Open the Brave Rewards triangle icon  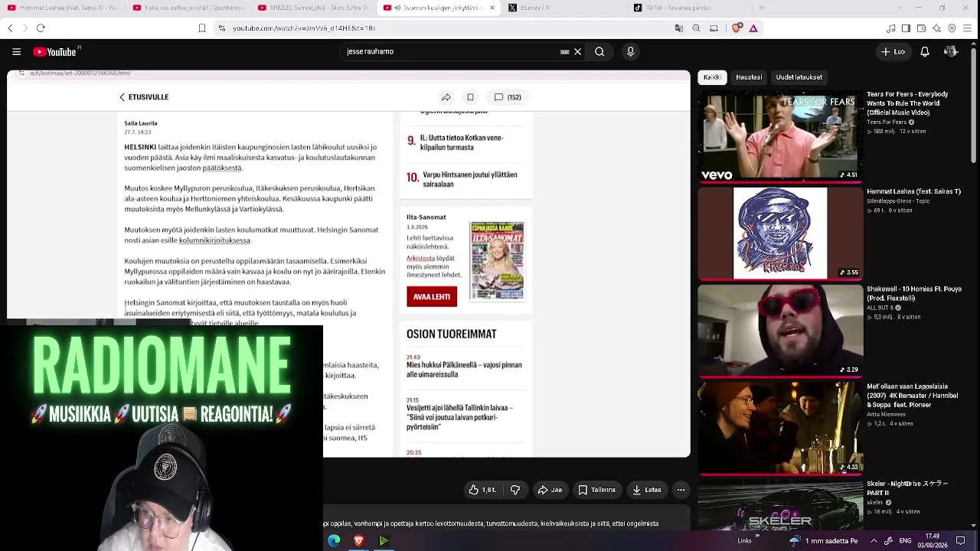click(753, 28)
